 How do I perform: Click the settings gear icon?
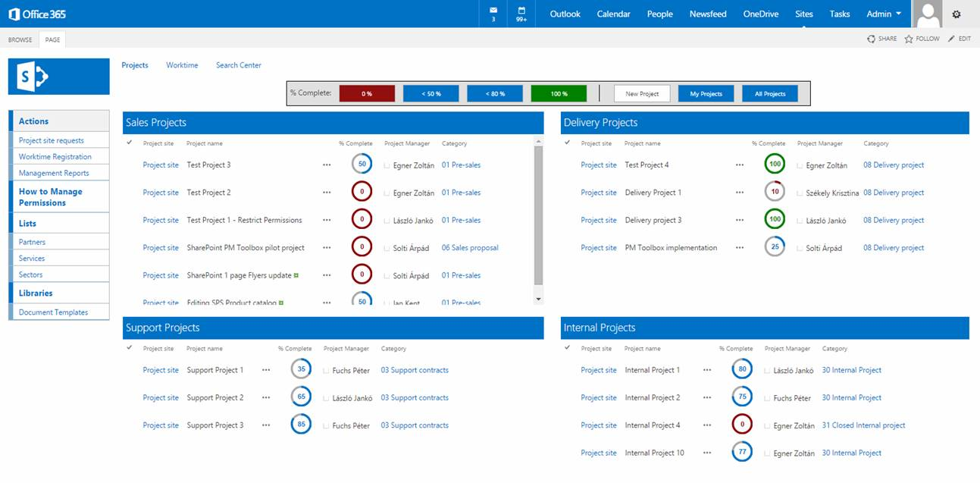click(x=957, y=14)
